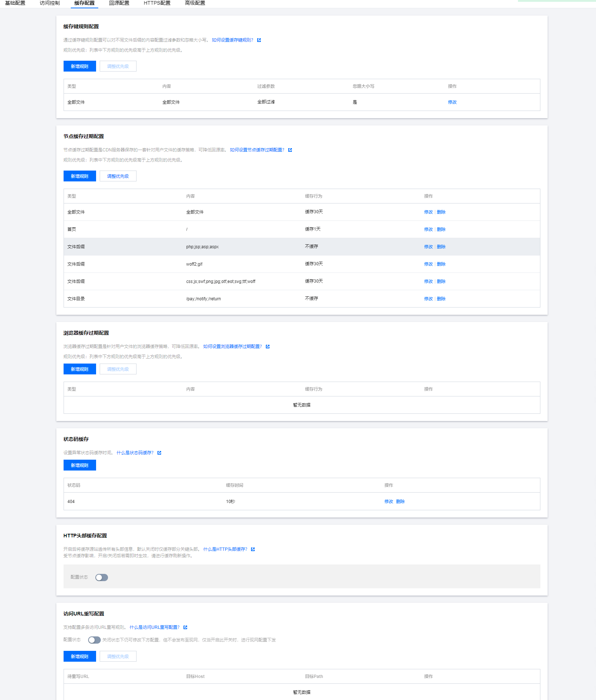
Task: Toggle HTTP头部缓存配置 配置状态 switch
Action: tap(102, 577)
